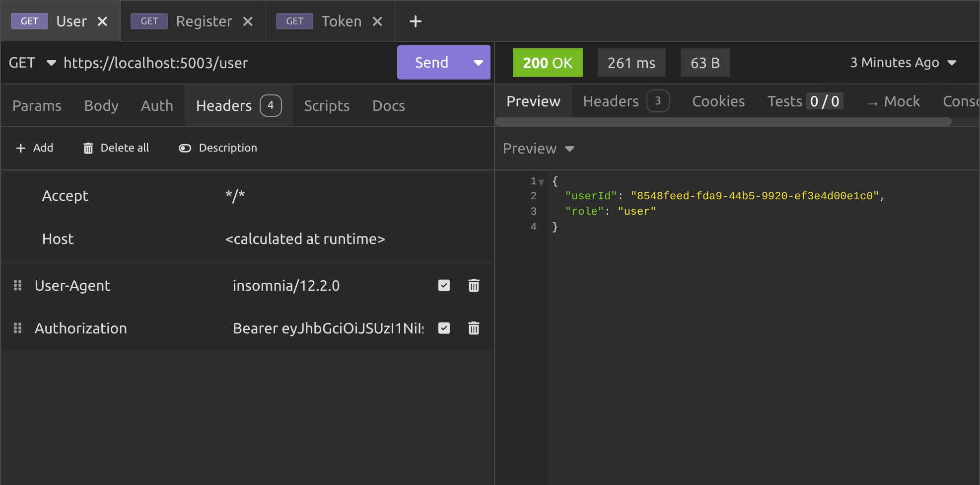Close the Token request tab
Viewport: 980px width, 485px height.
point(377,21)
